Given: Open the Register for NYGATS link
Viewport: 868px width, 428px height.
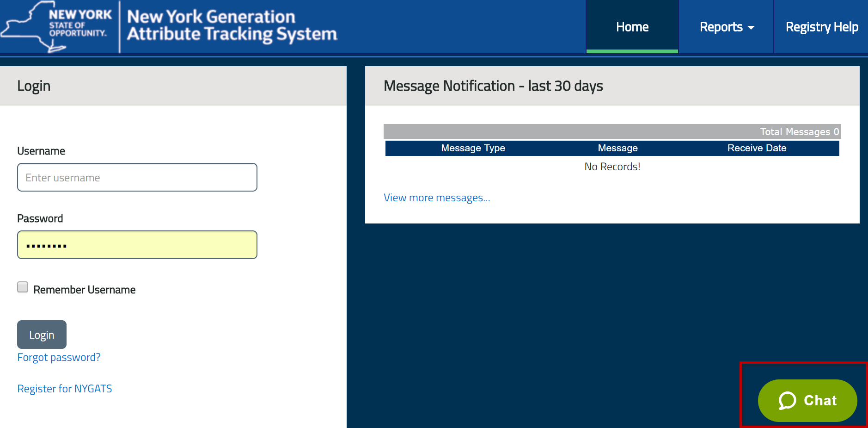Looking at the screenshot, I should click(65, 389).
